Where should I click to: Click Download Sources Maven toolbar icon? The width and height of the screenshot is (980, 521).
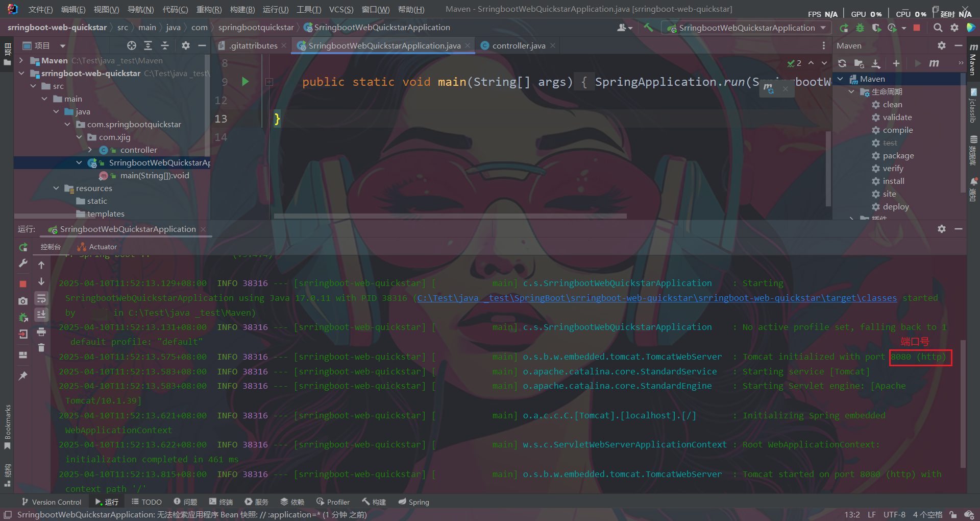coord(876,63)
